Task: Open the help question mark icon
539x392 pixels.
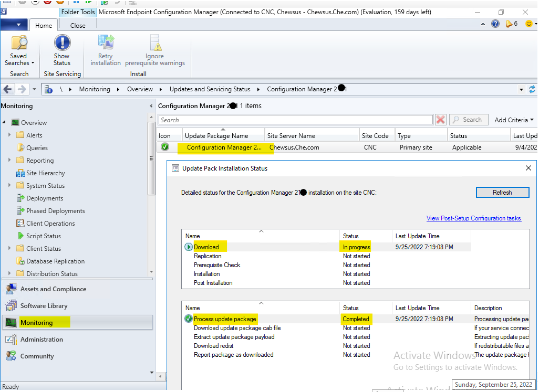Action: tap(495, 24)
